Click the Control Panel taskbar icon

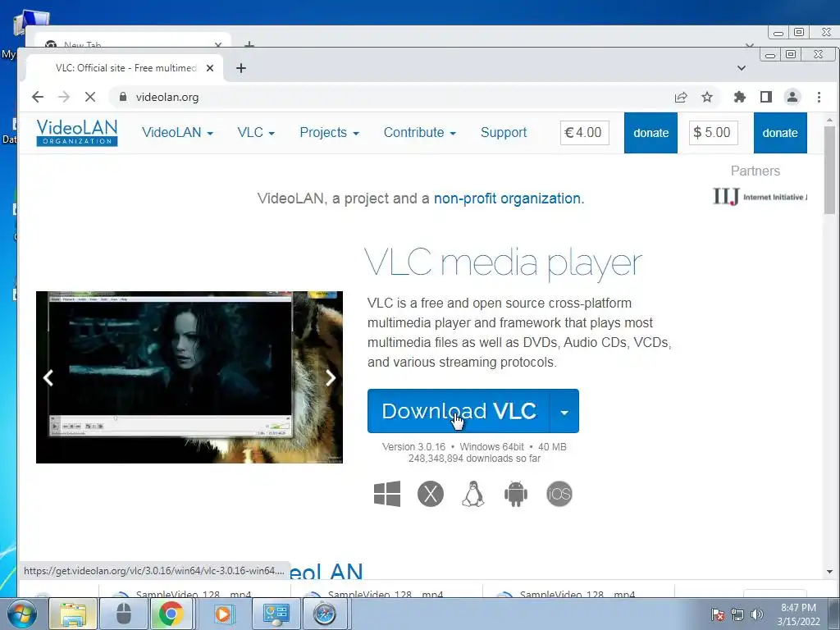276,614
